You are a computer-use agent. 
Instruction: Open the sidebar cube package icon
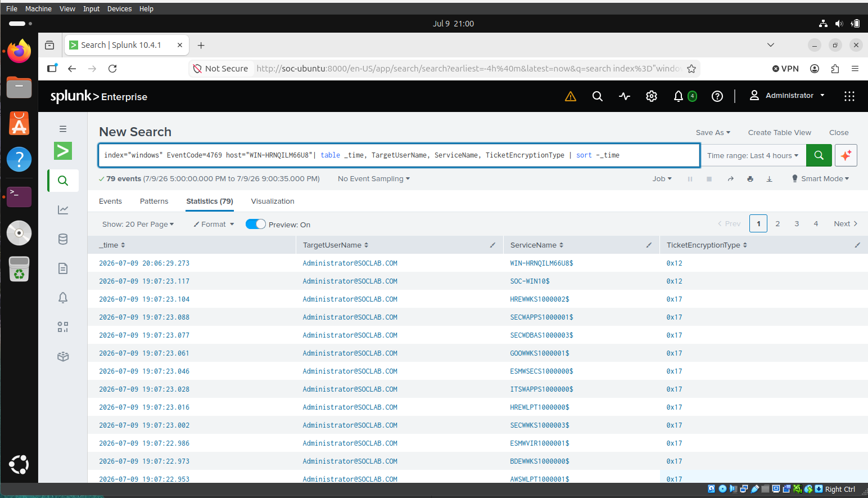coord(63,356)
